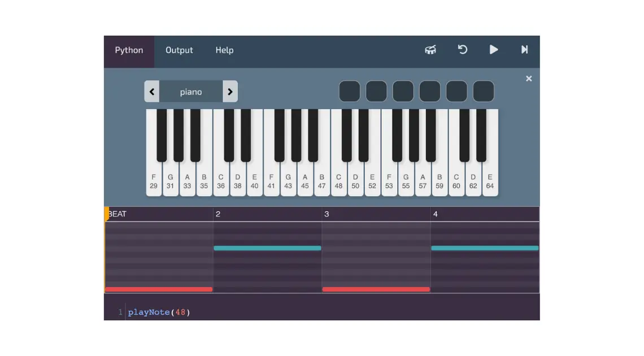Click the piano instrument name label
The height and width of the screenshot is (356, 644).
tap(191, 92)
